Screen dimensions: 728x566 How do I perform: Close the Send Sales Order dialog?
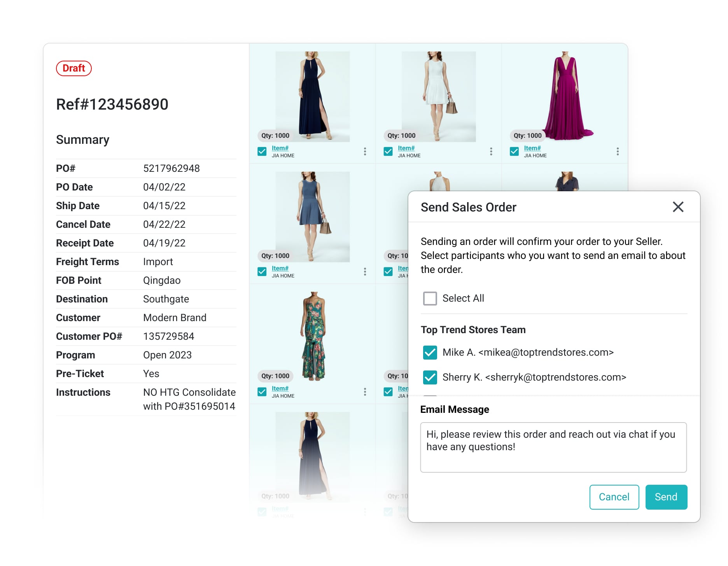tap(678, 207)
